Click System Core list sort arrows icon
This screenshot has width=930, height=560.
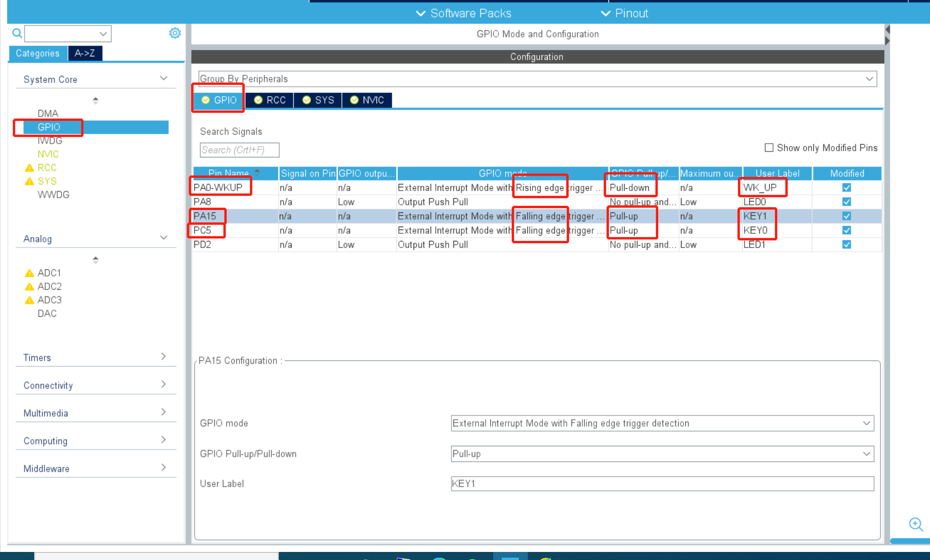[x=95, y=101]
